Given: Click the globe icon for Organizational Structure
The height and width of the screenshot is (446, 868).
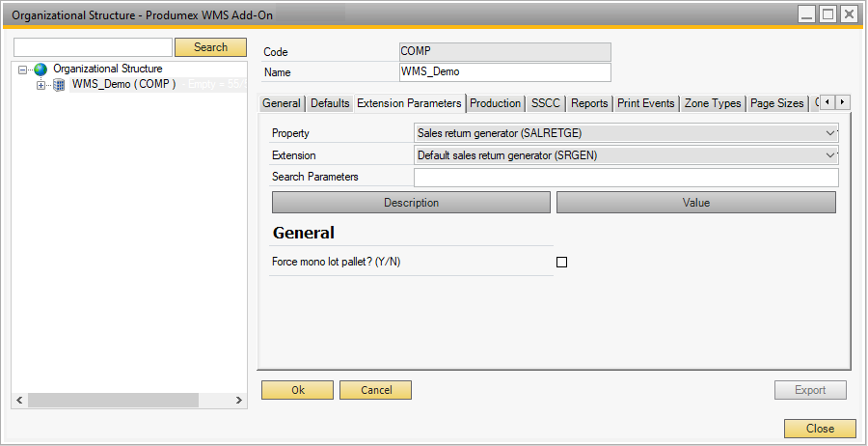Looking at the screenshot, I should coord(41,70).
